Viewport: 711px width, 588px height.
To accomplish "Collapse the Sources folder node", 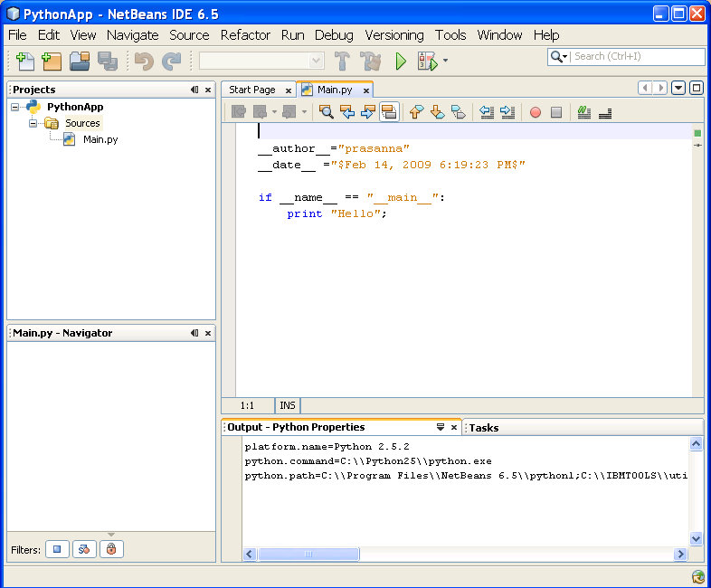I will coord(33,123).
